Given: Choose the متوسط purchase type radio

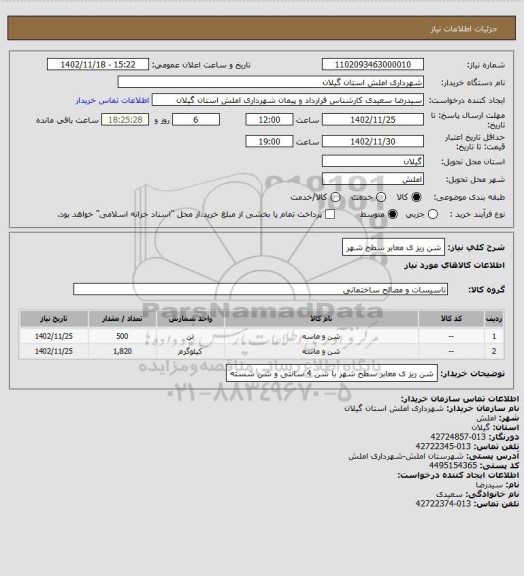Looking at the screenshot, I should (393, 214).
